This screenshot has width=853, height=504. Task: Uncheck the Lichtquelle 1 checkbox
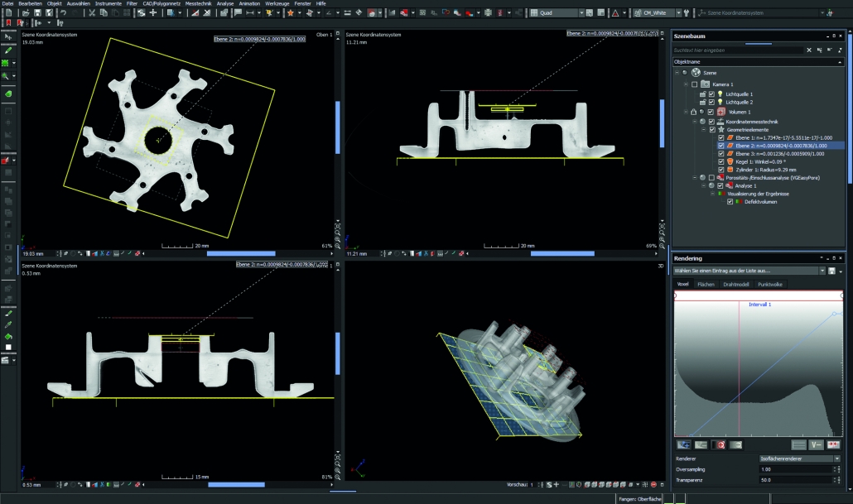click(x=711, y=94)
